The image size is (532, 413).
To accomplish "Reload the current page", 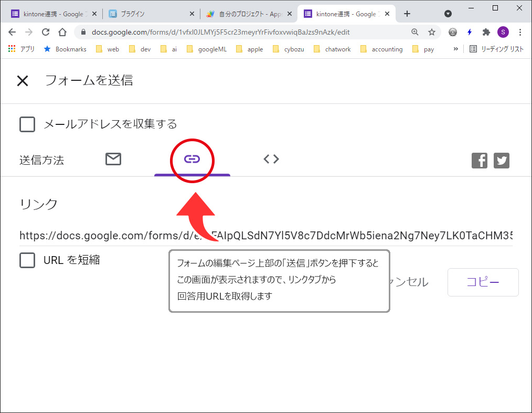I will pyautogui.click(x=46, y=32).
